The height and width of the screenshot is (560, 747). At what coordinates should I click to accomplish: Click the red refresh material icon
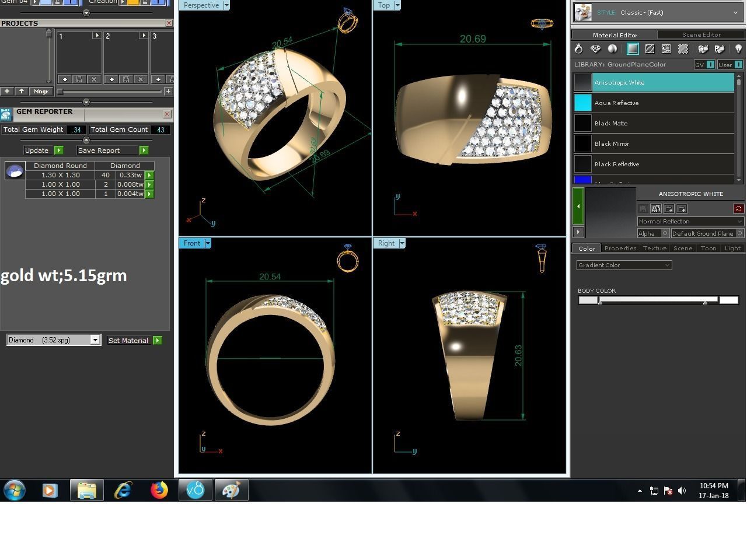(739, 208)
